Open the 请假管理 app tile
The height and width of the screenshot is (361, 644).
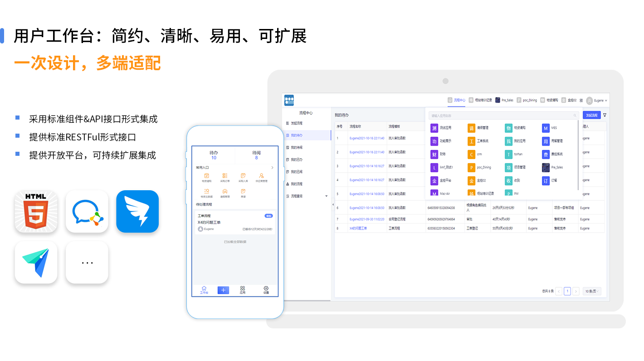(x=478, y=128)
